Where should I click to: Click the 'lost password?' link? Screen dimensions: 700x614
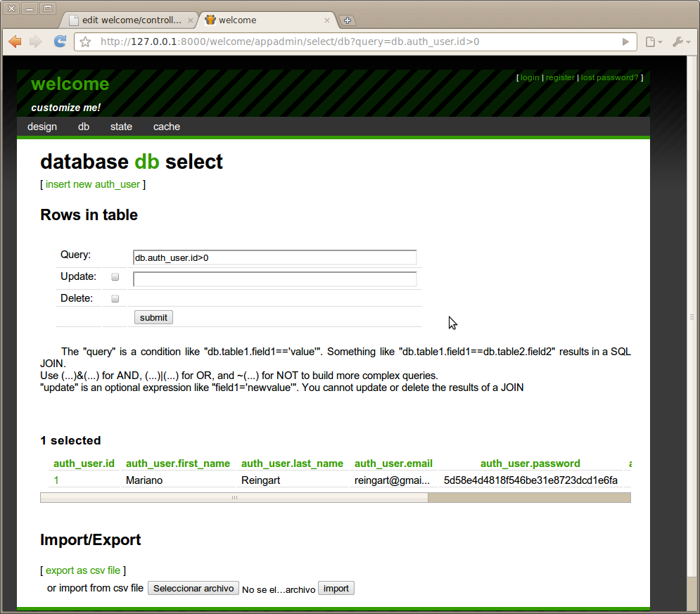(609, 77)
